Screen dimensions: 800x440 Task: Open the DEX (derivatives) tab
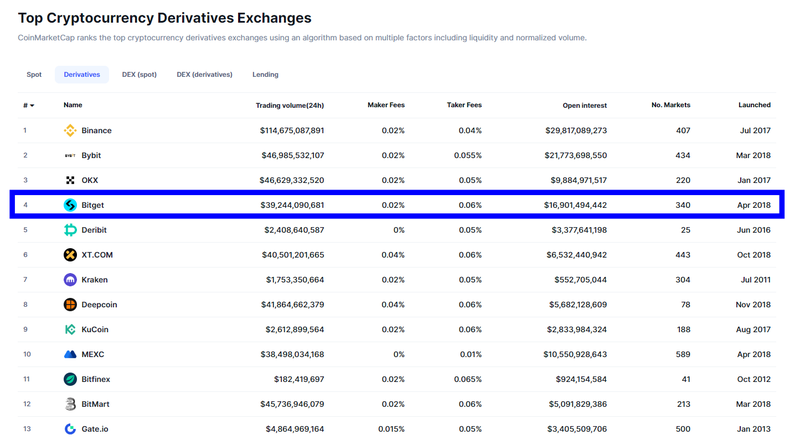click(x=205, y=75)
